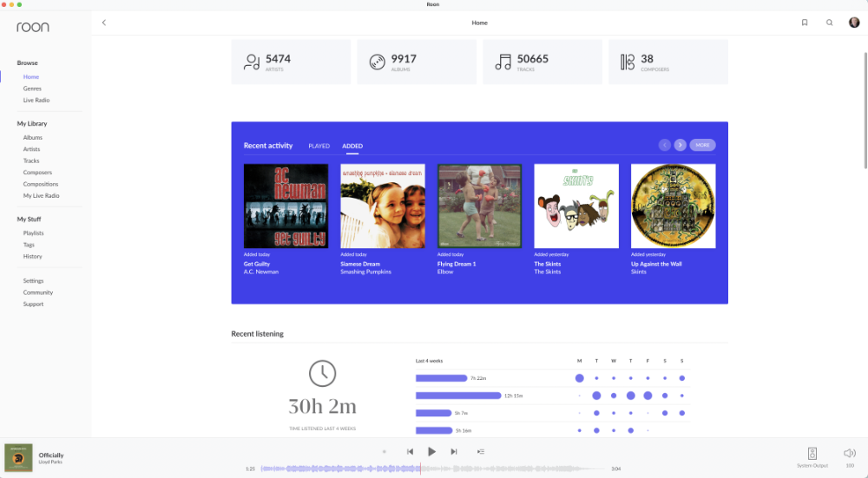Click the MORE button in Recent activity

coord(702,145)
